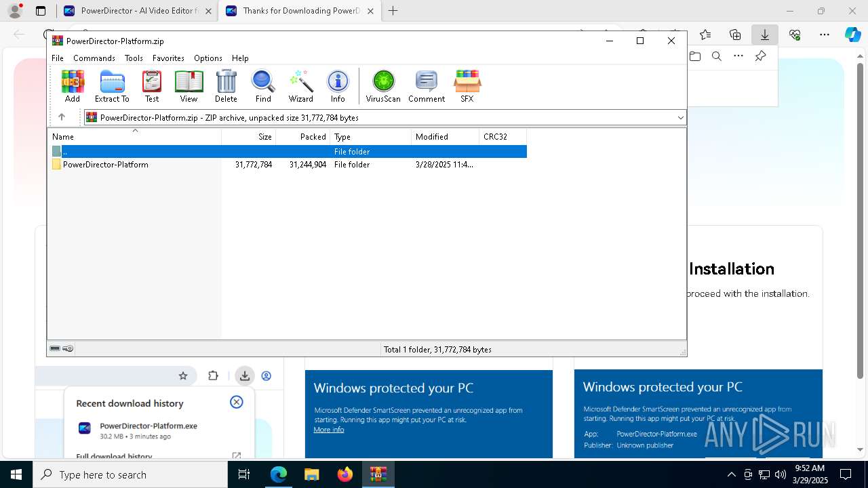Sort file list by CRC32 column
Image resolution: width=868 pixels, height=488 pixels.
coord(502,137)
